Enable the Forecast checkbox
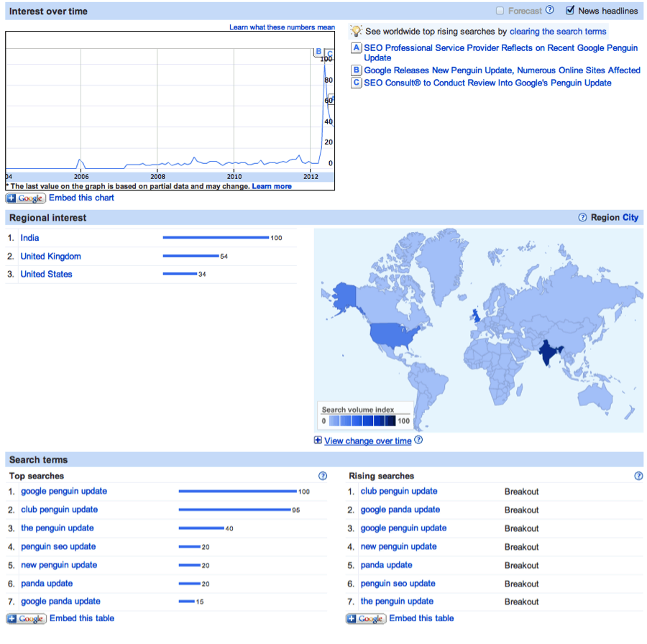647x644 pixels. [500, 11]
